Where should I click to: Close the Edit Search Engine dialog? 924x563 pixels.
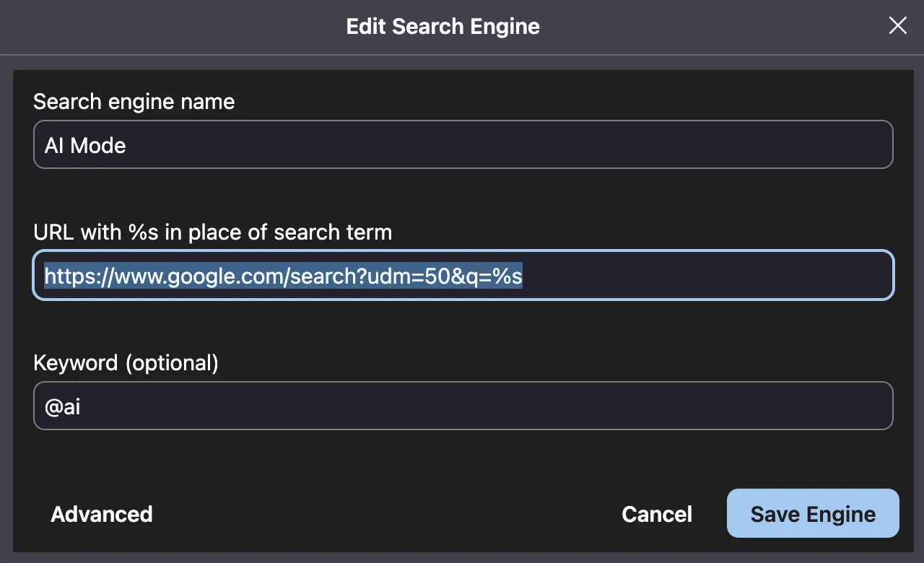(x=897, y=25)
